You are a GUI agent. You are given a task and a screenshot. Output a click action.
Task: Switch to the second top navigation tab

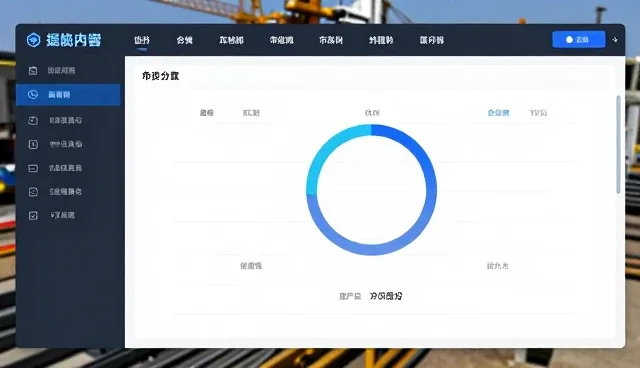[184, 40]
